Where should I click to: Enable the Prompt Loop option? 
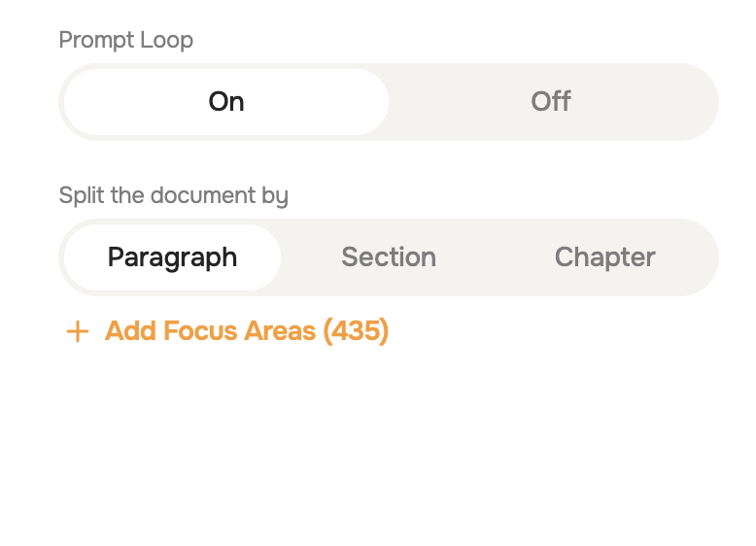(226, 102)
